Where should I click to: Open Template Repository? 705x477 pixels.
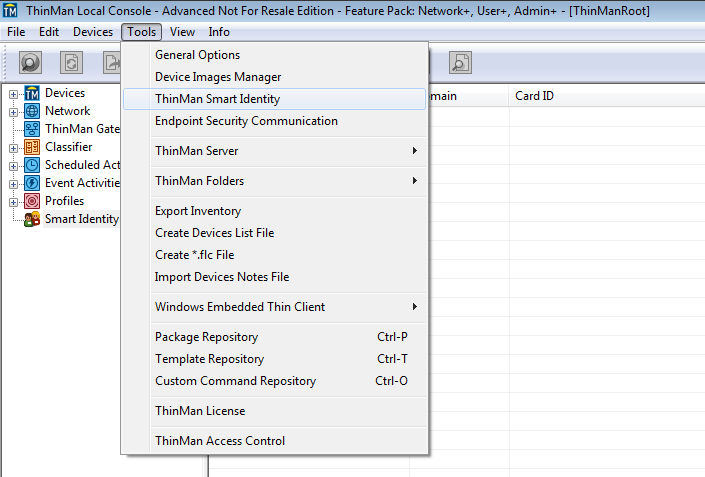click(x=275, y=359)
